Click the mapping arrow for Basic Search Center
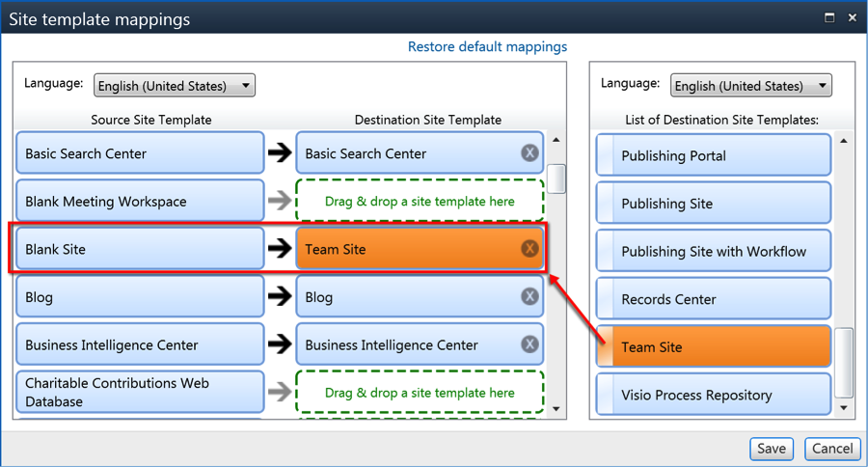The width and height of the screenshot is (868, 467). (x=280, y=152)
